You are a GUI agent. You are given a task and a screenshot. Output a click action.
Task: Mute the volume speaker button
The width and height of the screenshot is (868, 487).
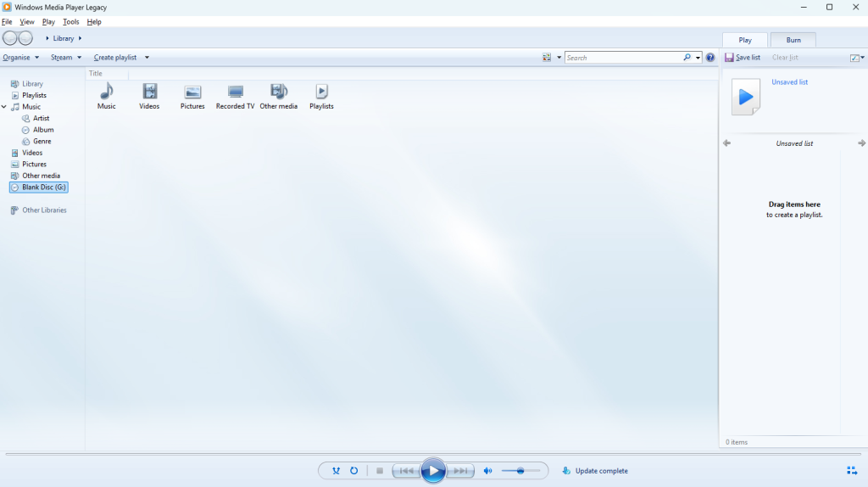(x=487, y=471)
